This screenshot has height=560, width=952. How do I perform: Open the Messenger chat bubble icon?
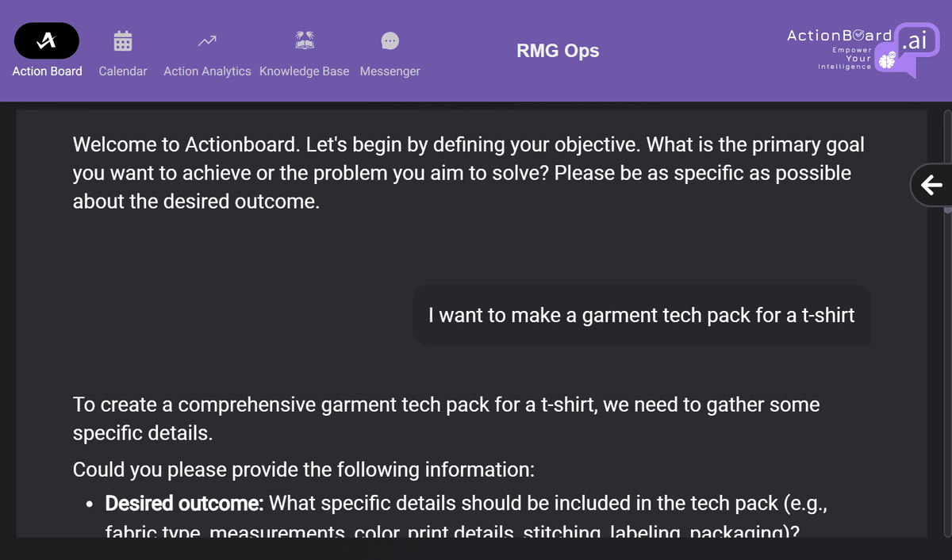[x=390, y=40]
